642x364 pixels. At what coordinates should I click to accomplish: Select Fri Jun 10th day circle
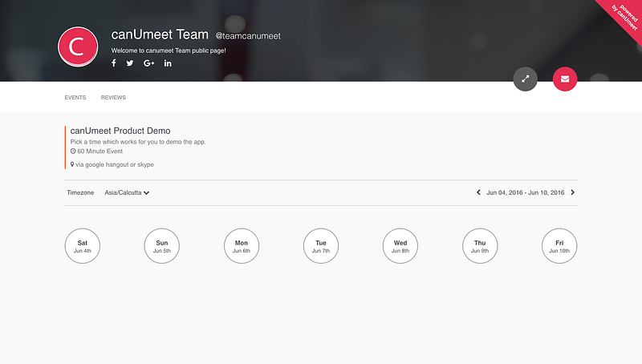pos(559,246)
